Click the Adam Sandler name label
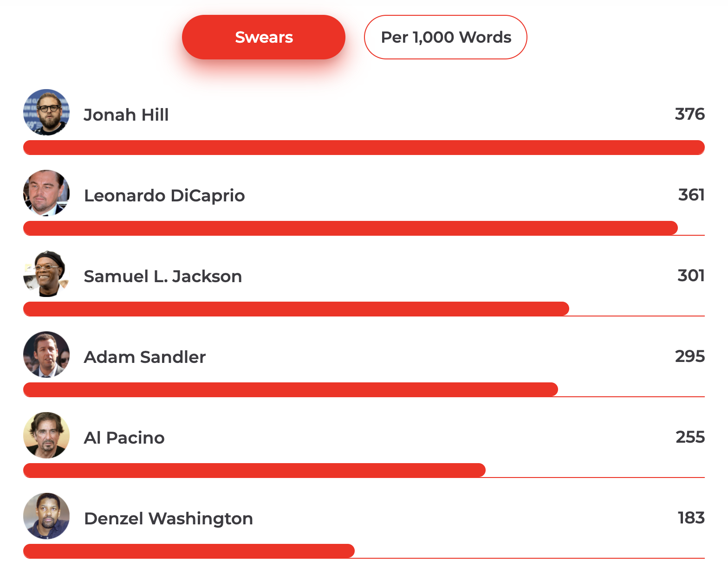 click(144, 357)
